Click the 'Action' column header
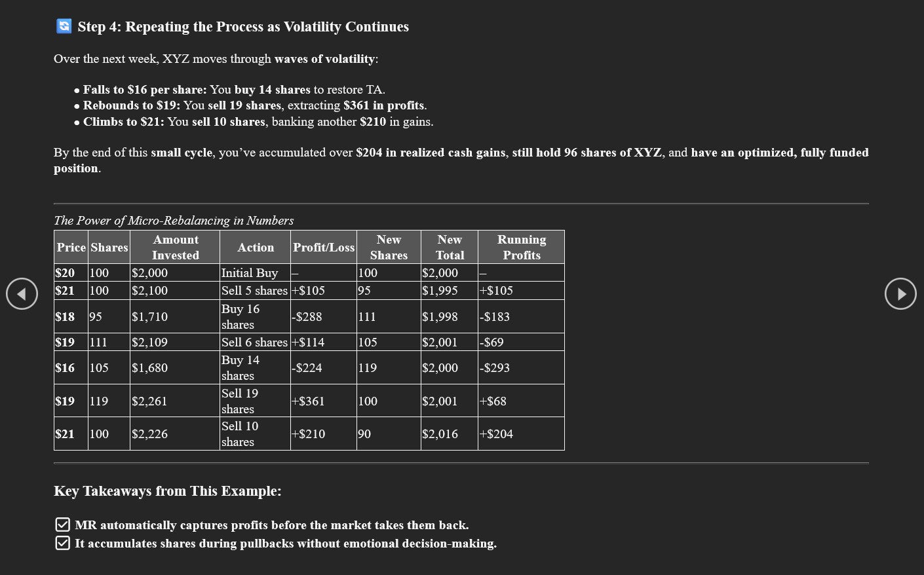The width and height of the screenshot is (924, 575). (x=255, y=248)
